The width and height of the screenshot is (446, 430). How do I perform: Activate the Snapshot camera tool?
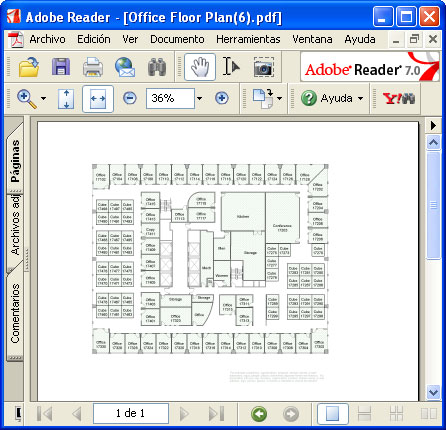click(x=263, y=67)
